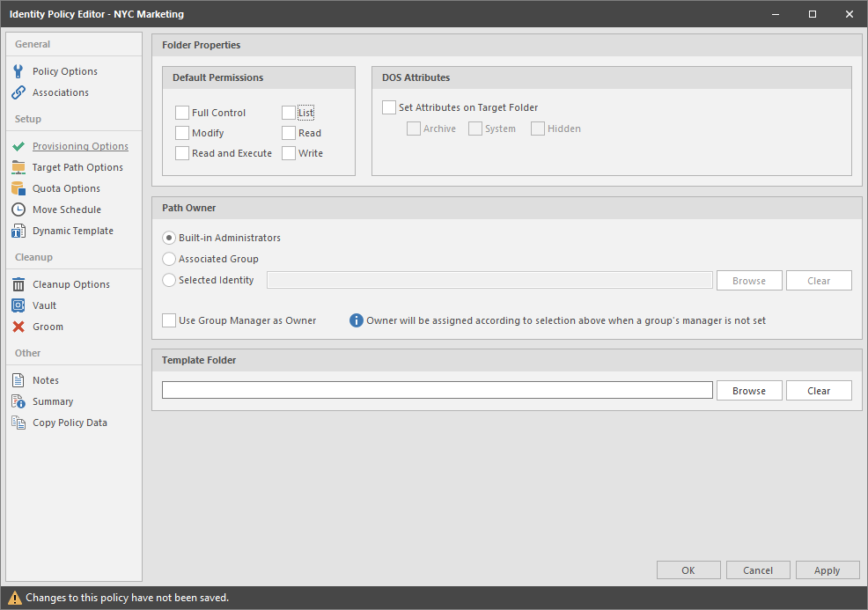
Task: Click the Cleanup Options trash icon
Action: [x=18, y=284]
